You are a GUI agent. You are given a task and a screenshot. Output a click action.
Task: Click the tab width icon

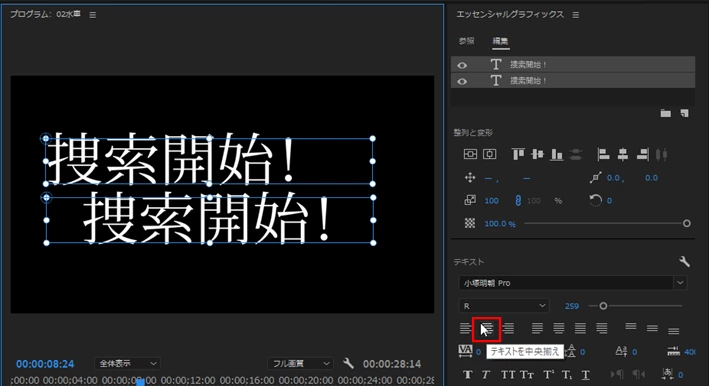(x=673, y=351)
